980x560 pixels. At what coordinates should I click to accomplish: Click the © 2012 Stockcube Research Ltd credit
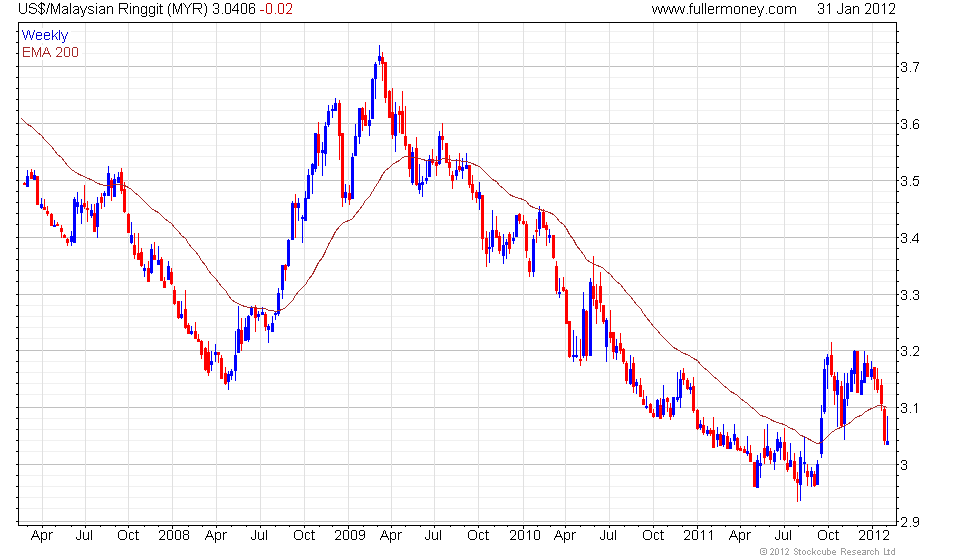(x=827, y=552)
